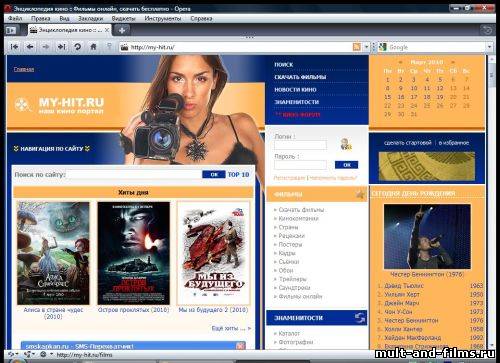Toggle the side panel icon left of tabs

11,30
